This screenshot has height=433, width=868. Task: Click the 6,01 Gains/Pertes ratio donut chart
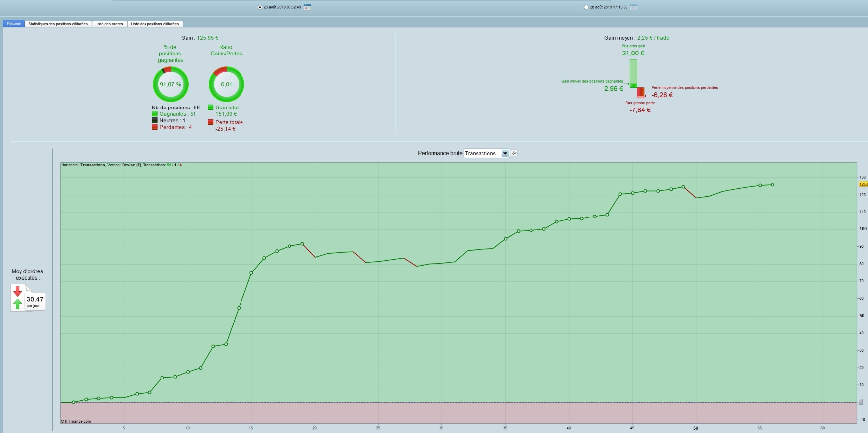click(227, 84)
